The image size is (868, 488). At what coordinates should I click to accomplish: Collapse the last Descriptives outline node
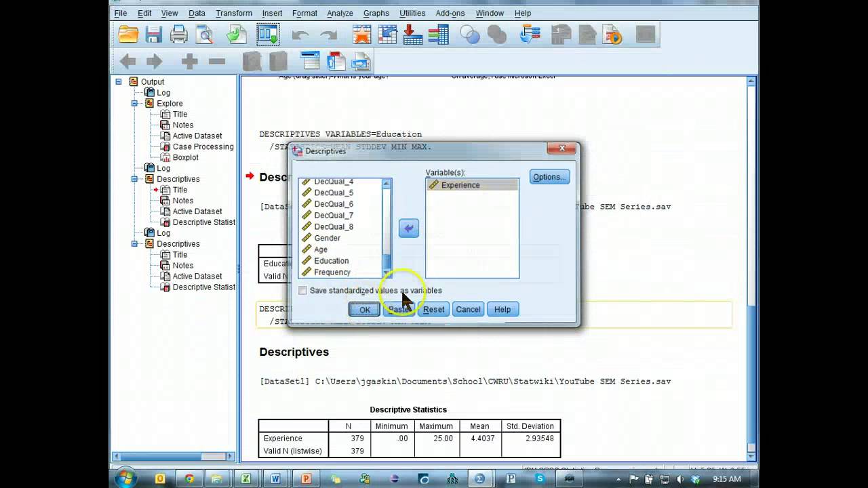[134, 244]
